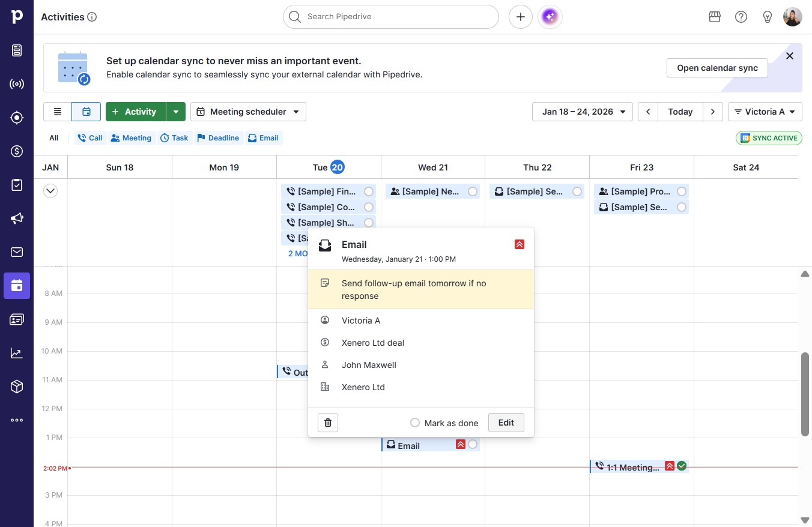Screen dimensions: 812x527
Task: Open Contacts card icon in the sidebar
Action: click(17, 319)
